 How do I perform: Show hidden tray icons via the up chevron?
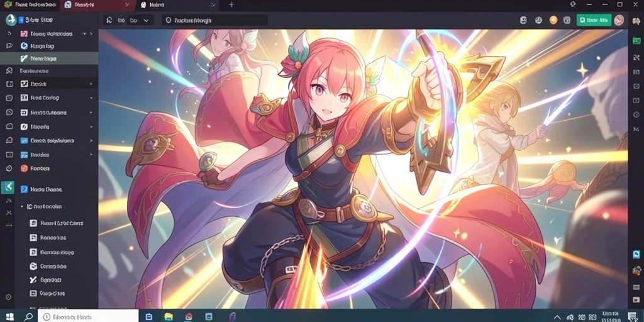[557, 317]
